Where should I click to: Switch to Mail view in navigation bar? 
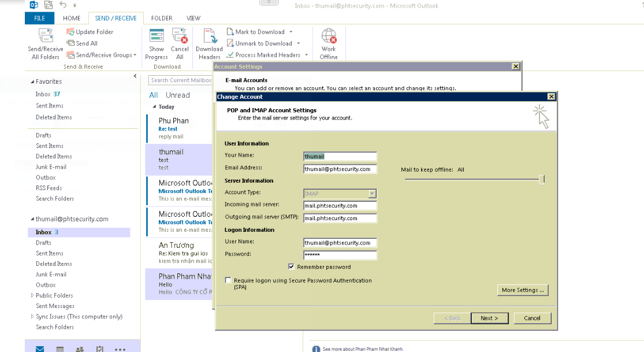pyautogui.click(x=40, y=349)
